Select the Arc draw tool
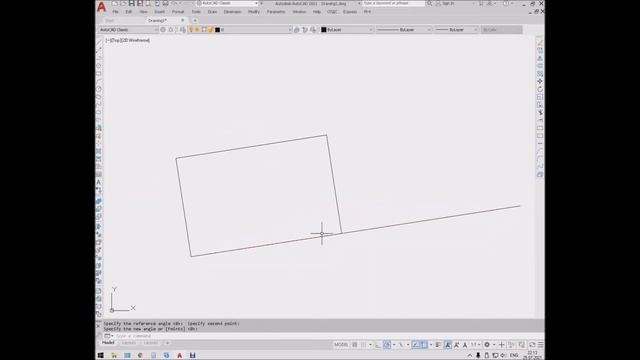 [99, 81]
